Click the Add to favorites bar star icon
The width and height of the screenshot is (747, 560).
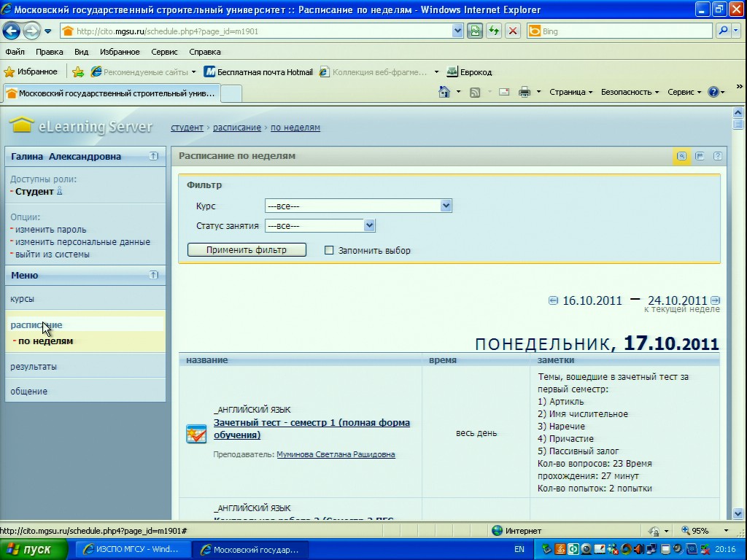tap(78, 72)
